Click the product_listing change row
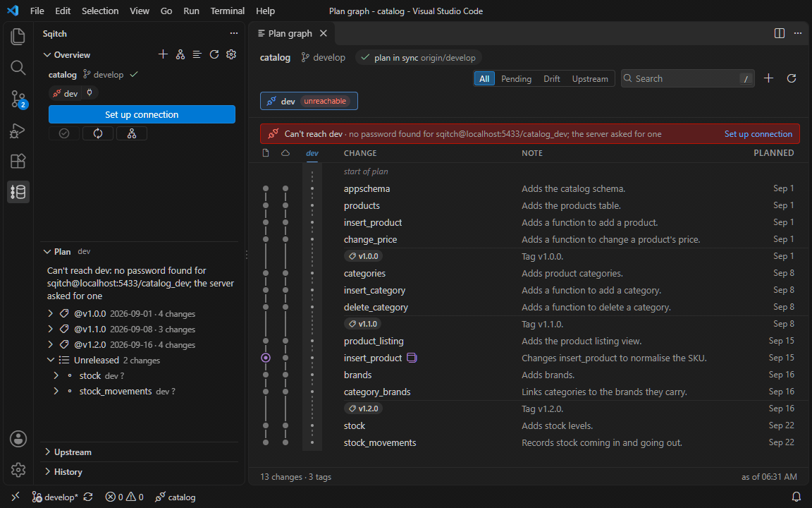 coord(530,341)
